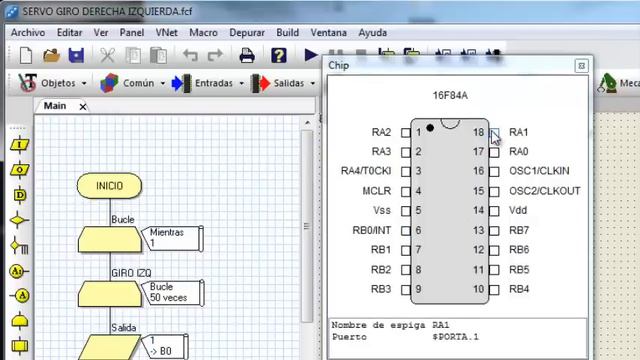Create a new flowchart file
This screenshot has height=360, width=640.
[26, 55]
